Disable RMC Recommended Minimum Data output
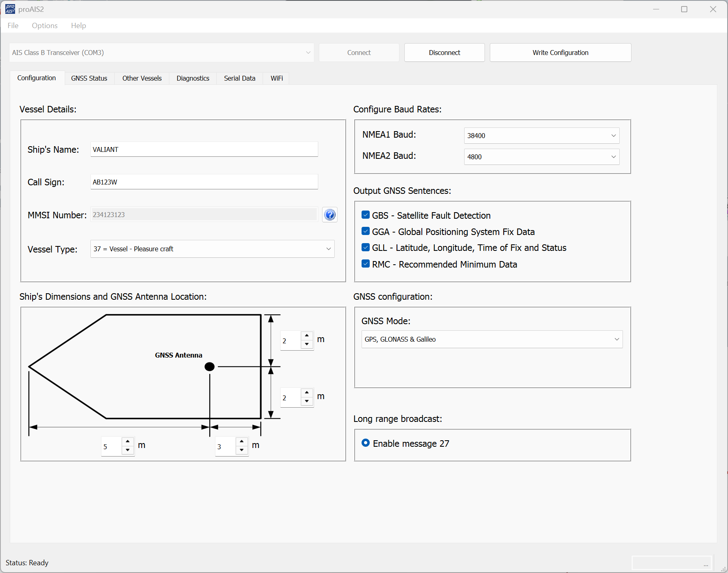Screen dimensions: 728x573 [x=366, y=264]
